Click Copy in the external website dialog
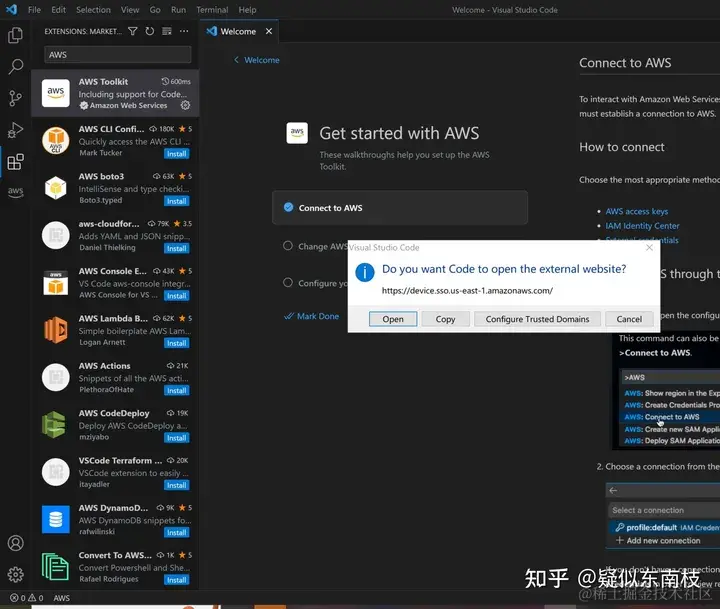 point(445,319)
